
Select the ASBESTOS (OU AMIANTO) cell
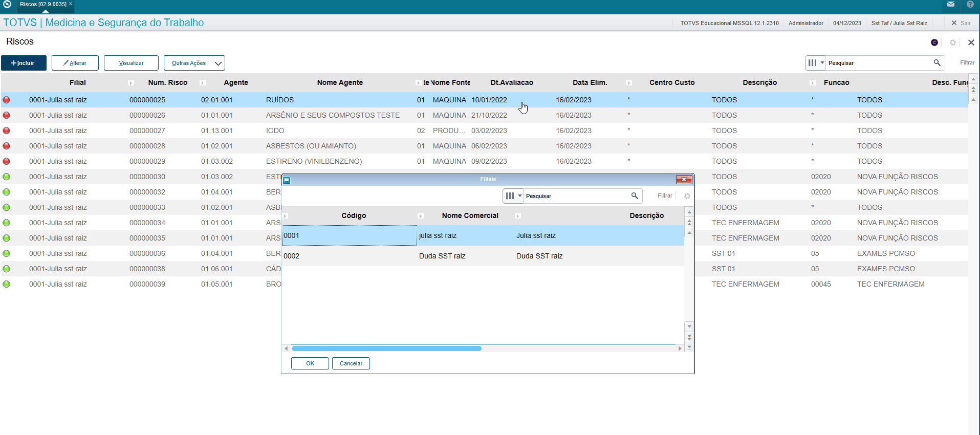pos(311,146)
